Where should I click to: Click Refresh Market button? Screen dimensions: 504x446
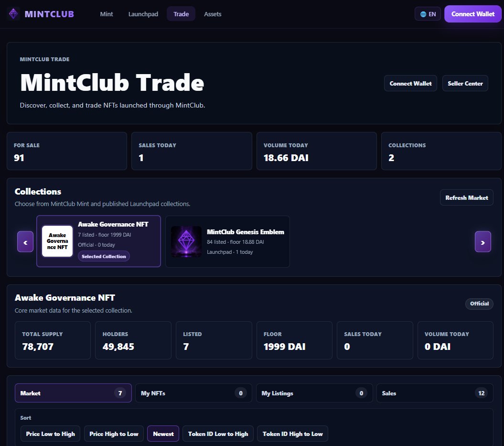[x=466, y=198]
